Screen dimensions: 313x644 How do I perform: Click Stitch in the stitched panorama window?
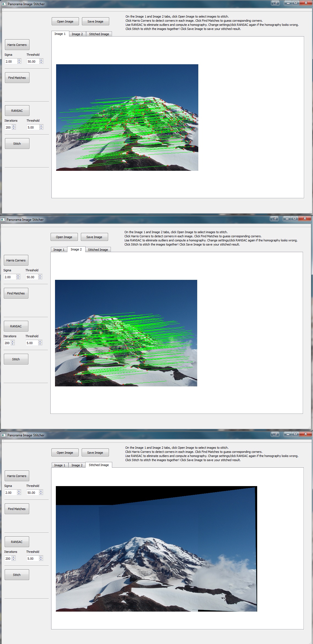tap(17, 575)
